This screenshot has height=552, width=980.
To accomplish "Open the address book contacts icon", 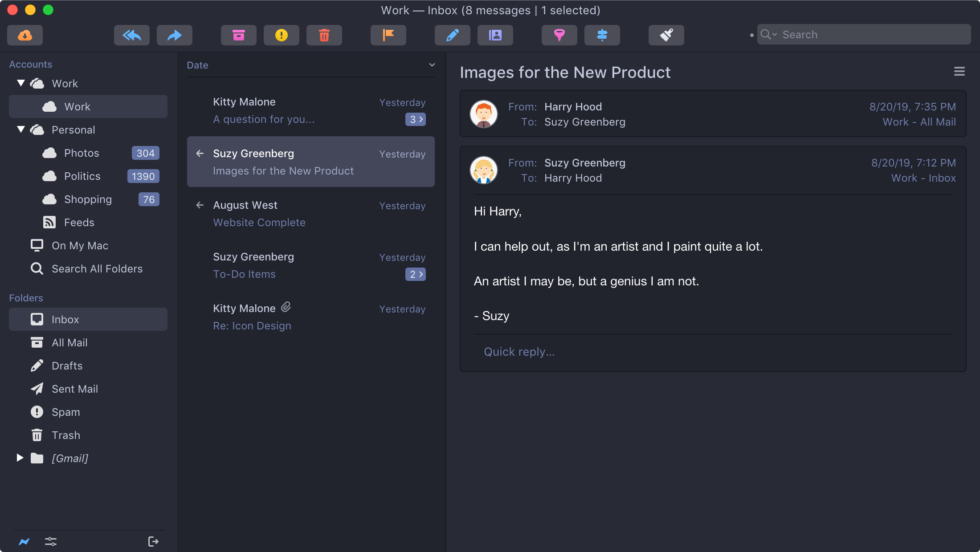I will [x=495, y=35].
